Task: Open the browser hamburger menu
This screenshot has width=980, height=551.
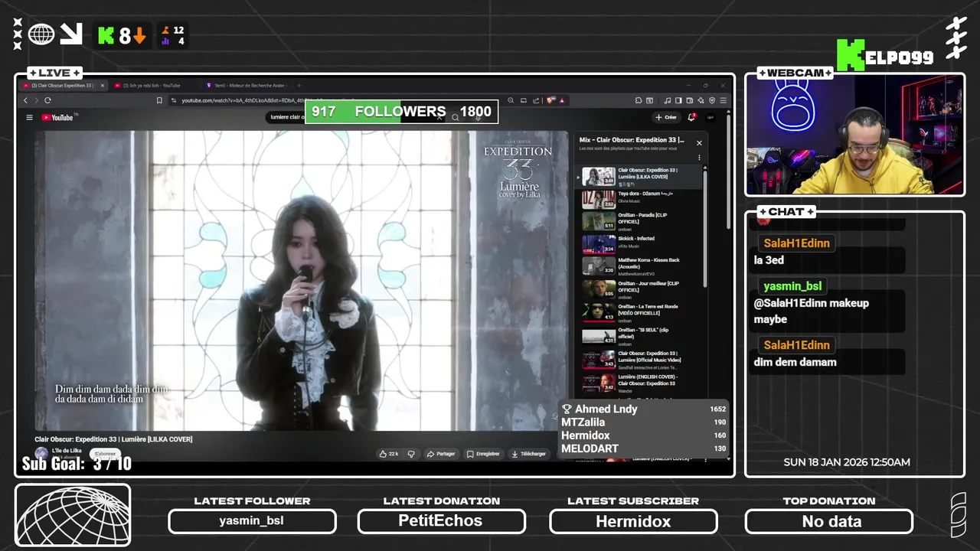Action: (724, 100)
